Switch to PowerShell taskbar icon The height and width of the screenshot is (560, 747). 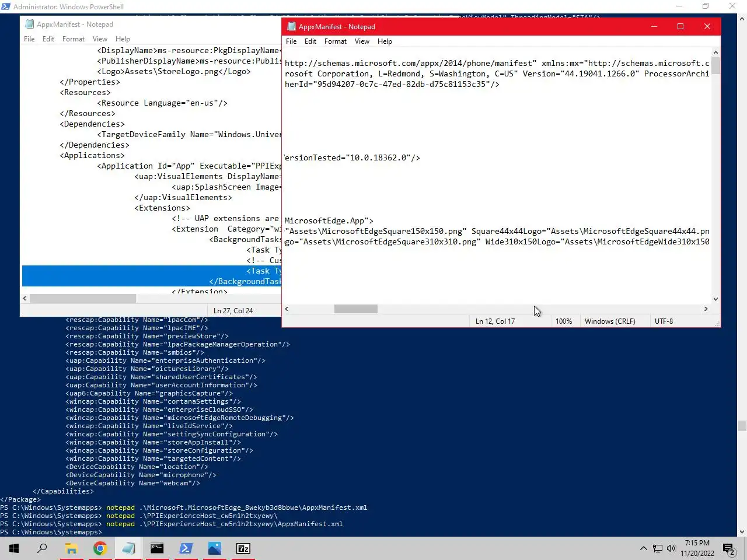[186, 548]
